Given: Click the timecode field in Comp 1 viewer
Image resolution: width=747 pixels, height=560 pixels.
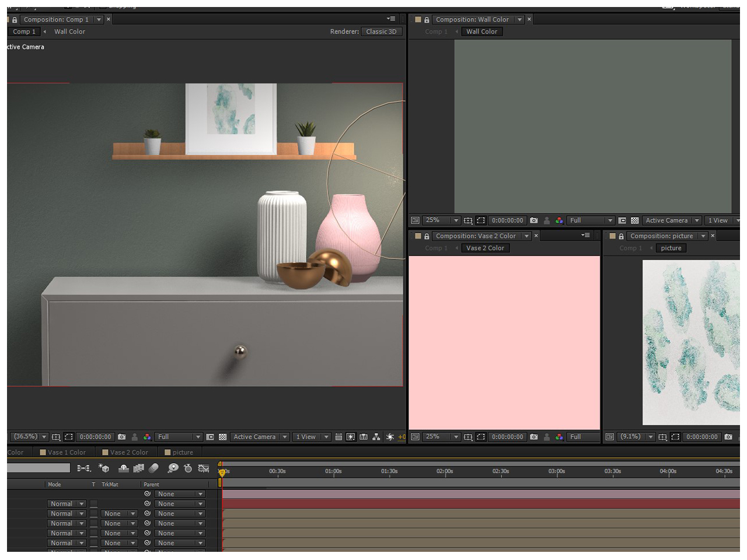Looking at the screenshot, I should (x=95, y=437).
